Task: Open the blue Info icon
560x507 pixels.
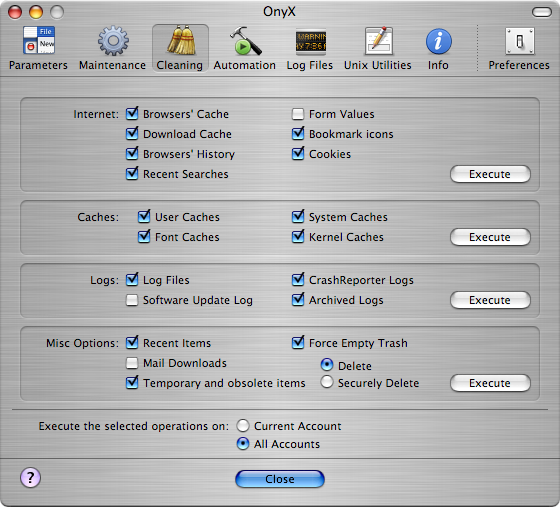Action: [438, 41]
